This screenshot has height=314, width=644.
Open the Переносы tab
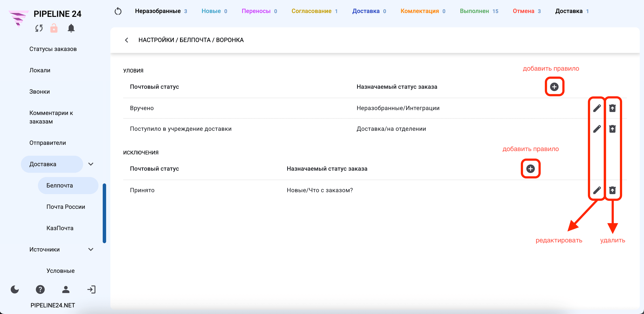click(x=259, y=11)
